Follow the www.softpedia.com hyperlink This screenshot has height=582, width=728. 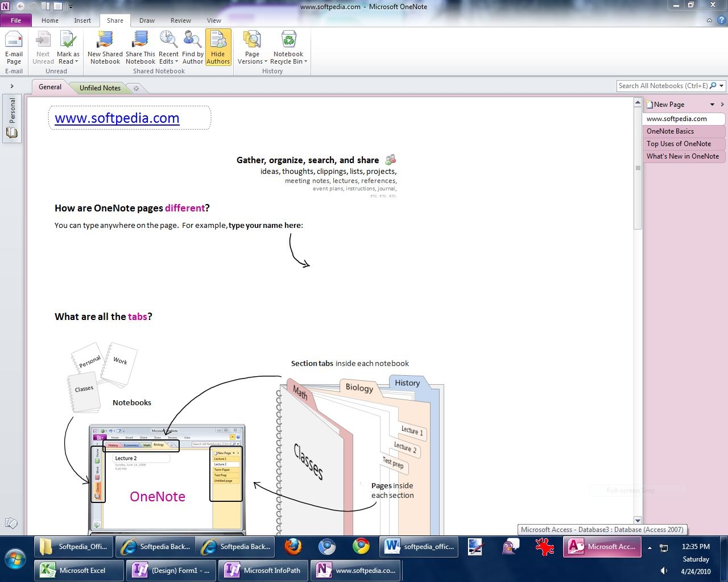coord(117,118)
